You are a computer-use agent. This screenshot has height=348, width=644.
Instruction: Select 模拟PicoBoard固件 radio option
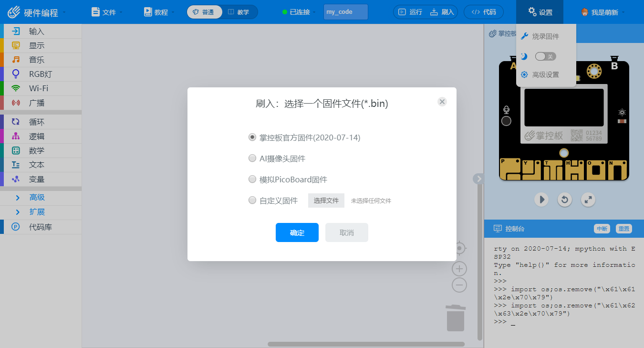pyautogui.click(x=252, y=179)
